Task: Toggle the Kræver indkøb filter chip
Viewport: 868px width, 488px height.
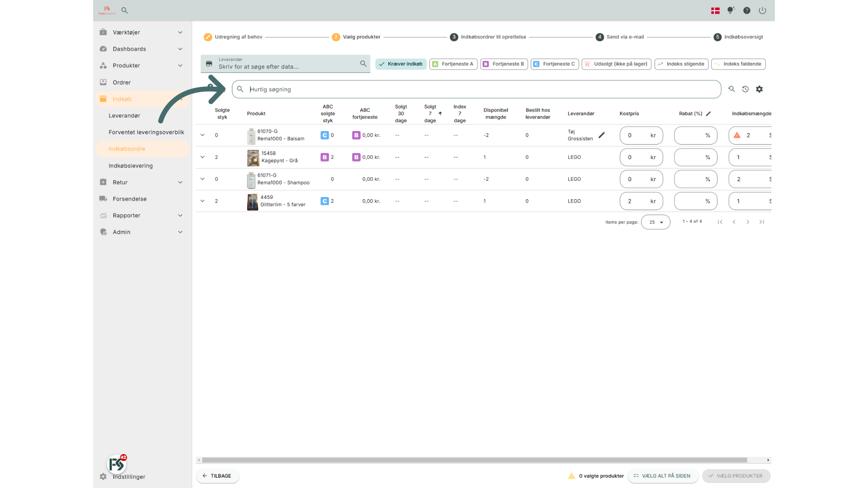Action: point(401,64)
